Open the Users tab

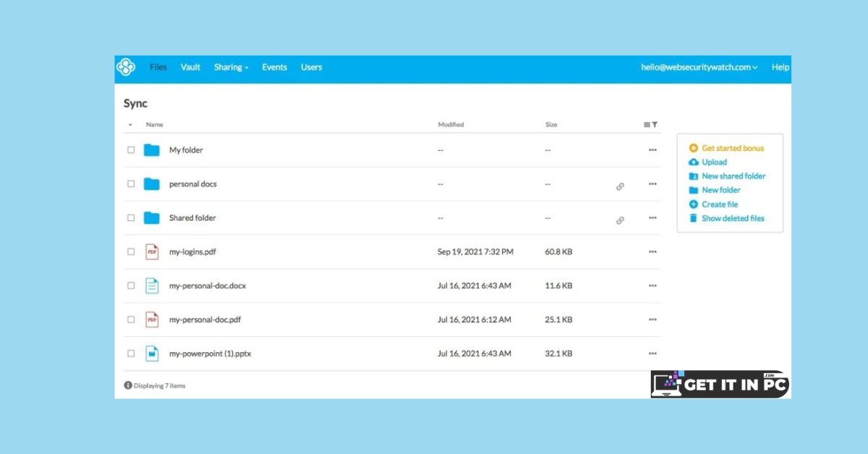pos(311,67)
